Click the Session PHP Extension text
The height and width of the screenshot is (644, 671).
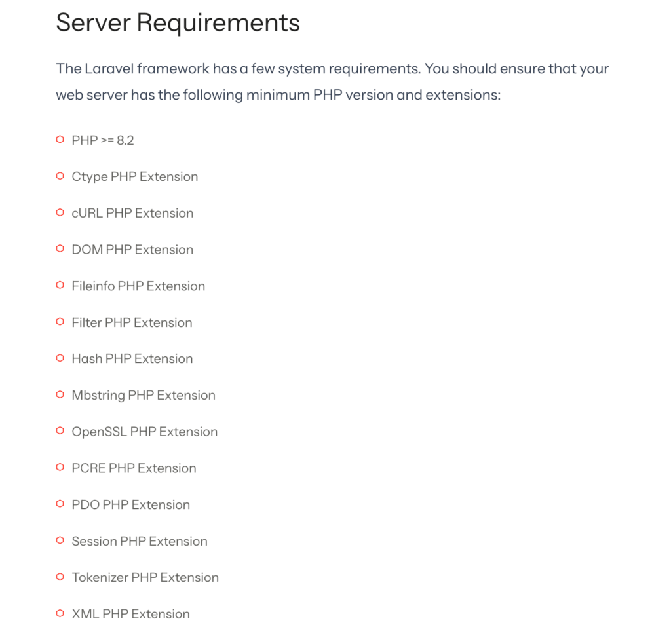140,541
